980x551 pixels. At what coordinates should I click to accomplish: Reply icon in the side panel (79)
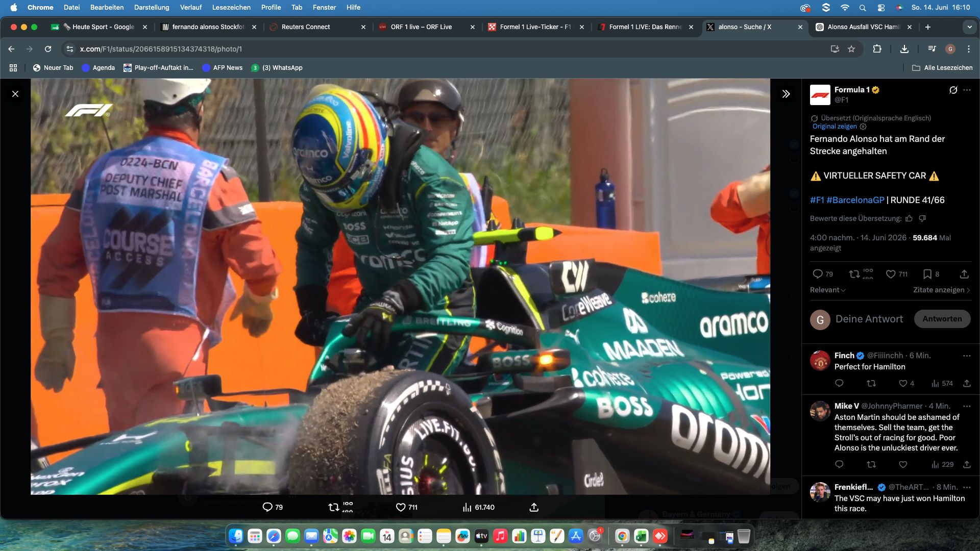(822, 274)
